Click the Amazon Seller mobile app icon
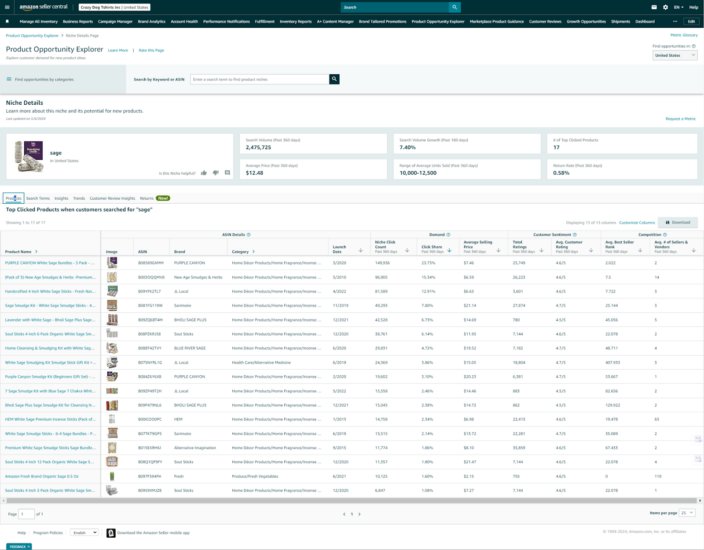704x550 pixels. (x=110, y=533)
